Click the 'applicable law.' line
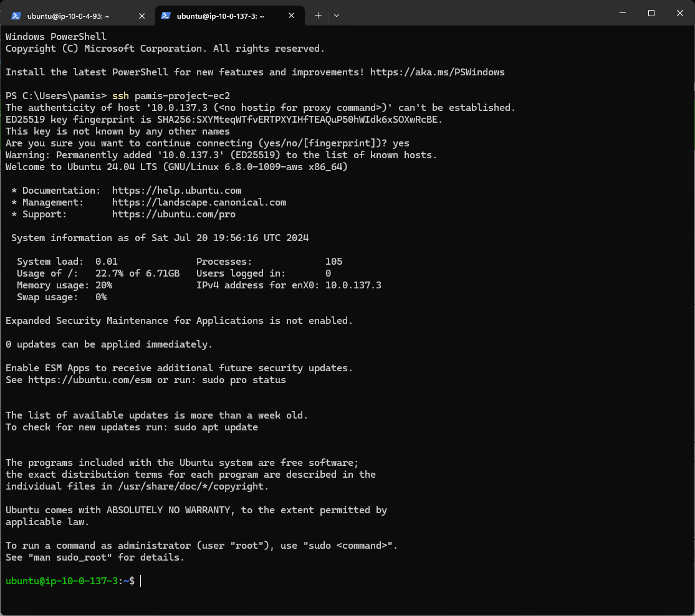This screenshot has width=695, height=616. [47, 522]
